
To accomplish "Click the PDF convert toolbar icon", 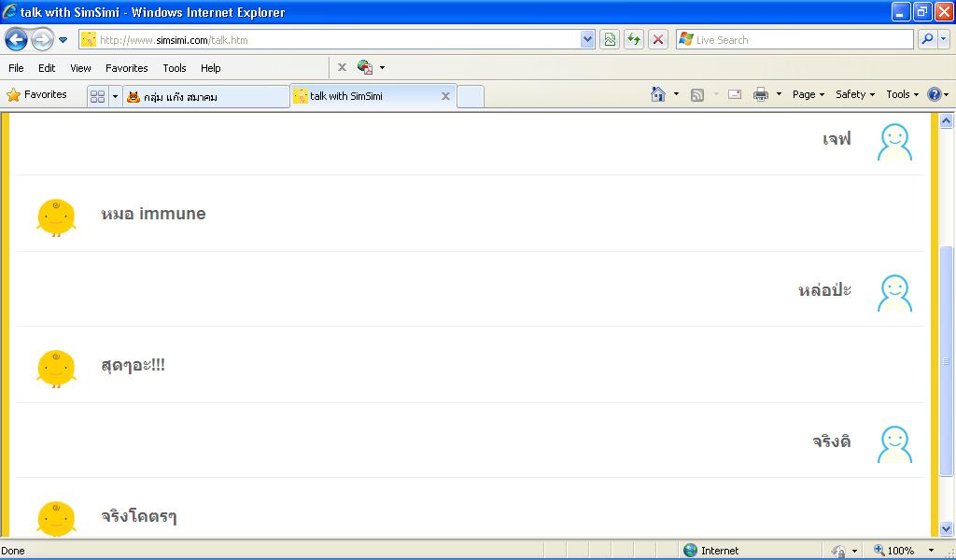I will pyautogui.click(x=365, y=67).
